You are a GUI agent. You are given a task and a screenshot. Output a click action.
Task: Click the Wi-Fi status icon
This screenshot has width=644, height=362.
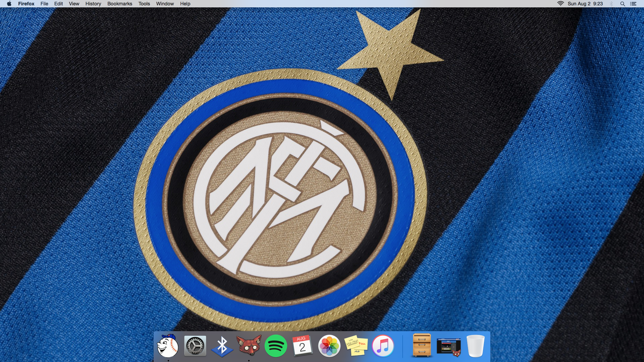pyautogui.click(x=560, y=4)
